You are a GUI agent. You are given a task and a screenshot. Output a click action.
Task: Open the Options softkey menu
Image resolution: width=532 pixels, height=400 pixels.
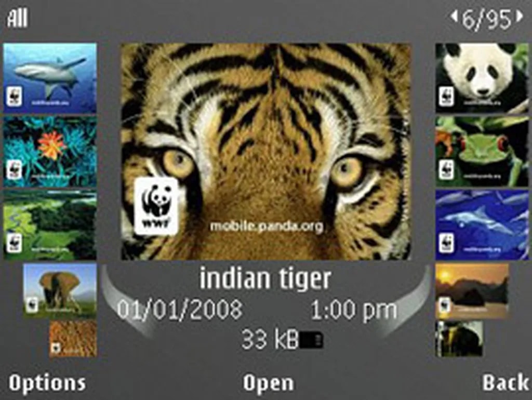coord(47,383)
